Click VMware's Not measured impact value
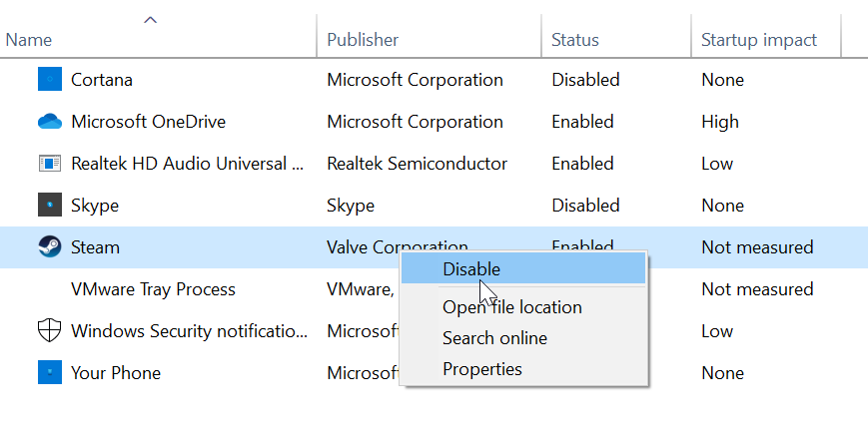Screen dimensions: 868x445 pyautogui.click(x=757, y=289)
